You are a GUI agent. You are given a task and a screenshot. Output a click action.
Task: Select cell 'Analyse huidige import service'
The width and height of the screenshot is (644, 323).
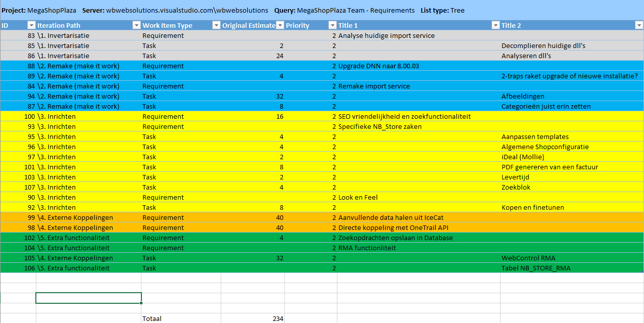tap(419, 35)
